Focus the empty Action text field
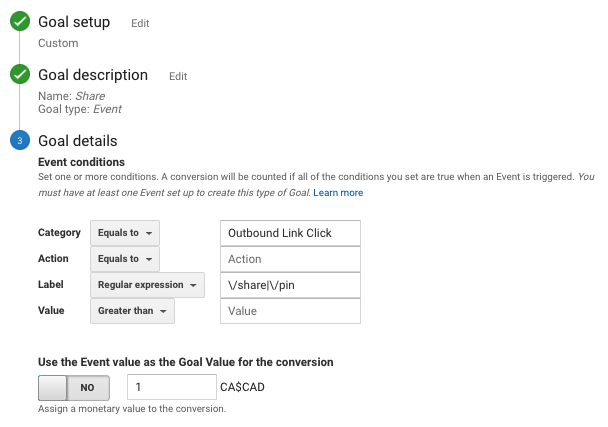The height and width of the screenshot is (427, 608). tap(289, 259)
